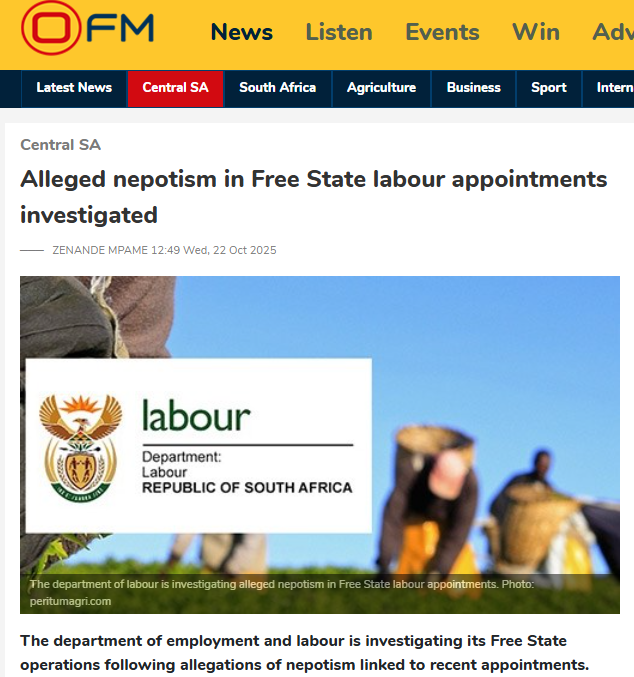Click the photo caption crediting peritumagri.com
Screen dimensions: 634x677
pos(282,592)
